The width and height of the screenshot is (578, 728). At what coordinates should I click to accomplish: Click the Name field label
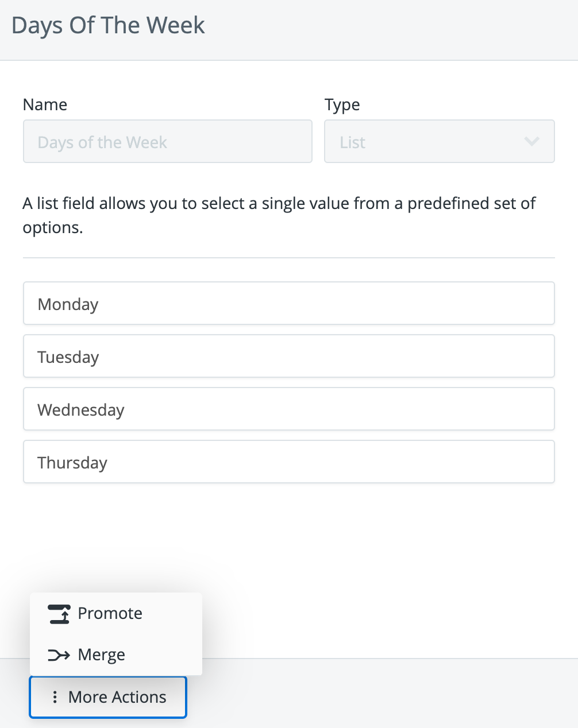click(x=45, y=104)
